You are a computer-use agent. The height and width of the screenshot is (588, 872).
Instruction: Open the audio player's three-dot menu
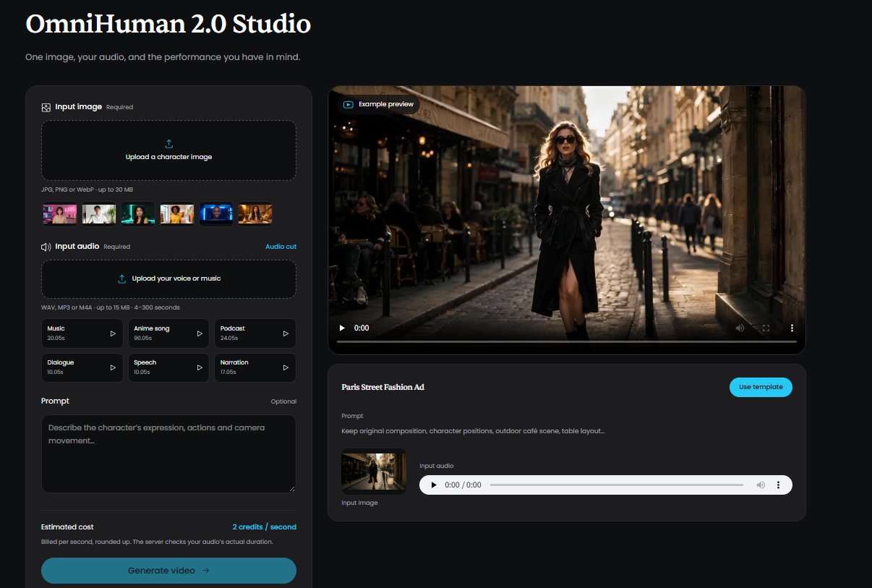click(779, 485)
